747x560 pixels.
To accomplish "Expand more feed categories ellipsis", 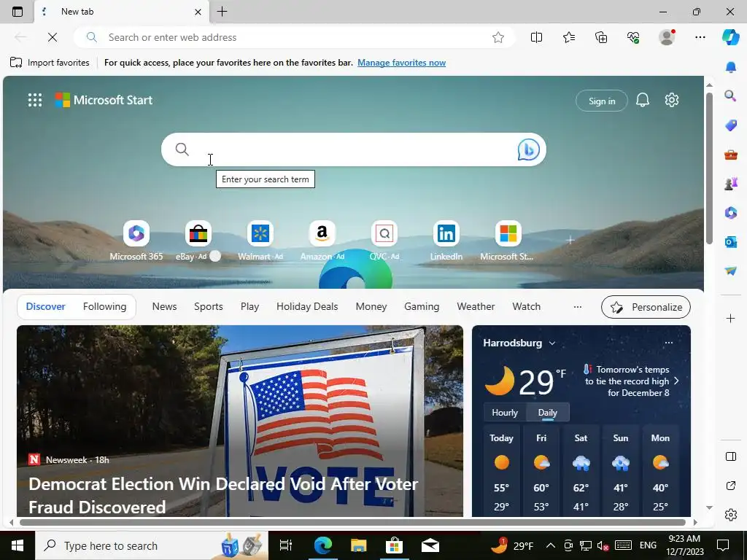I will pyautogui.click(x=578, y=307).
